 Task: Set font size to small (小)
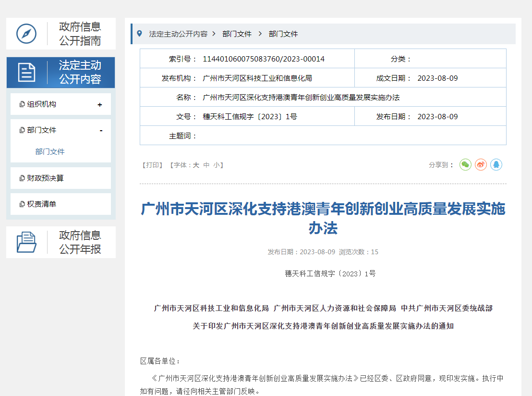pyautogui.click(x=217, y=165)
